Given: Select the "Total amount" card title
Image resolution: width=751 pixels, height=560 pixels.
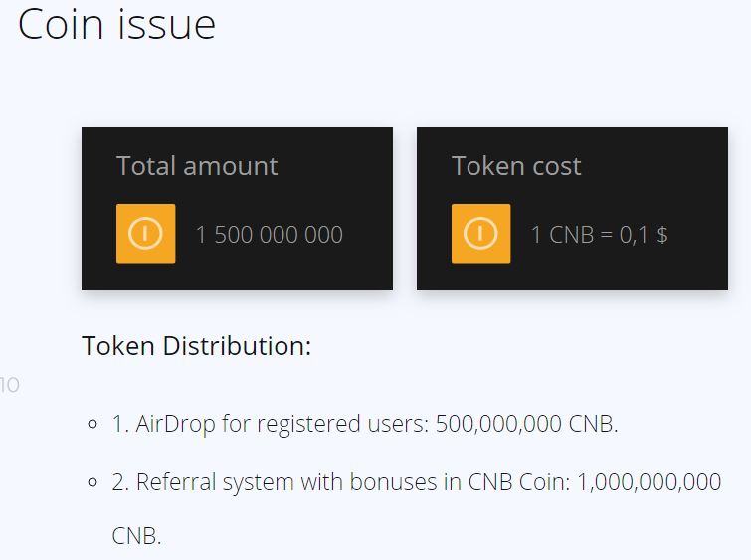Looking at the screenshot, I should [x=197, y=166].
